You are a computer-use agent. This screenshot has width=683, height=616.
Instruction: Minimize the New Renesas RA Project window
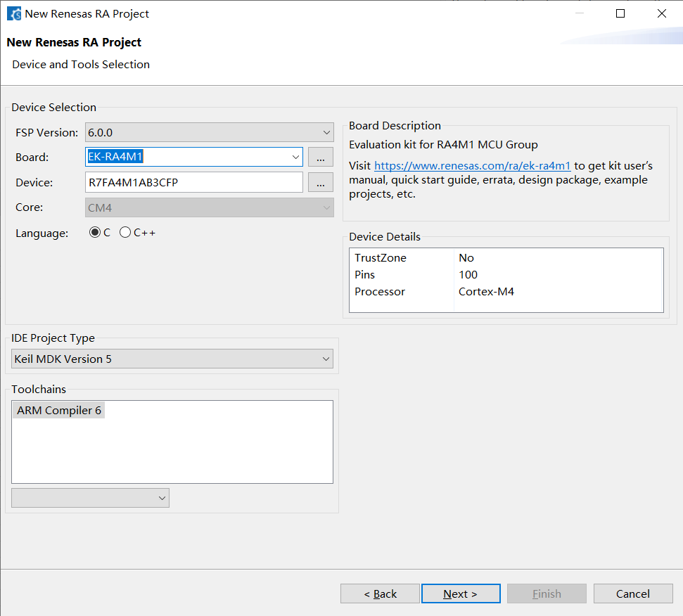[579, 13]
